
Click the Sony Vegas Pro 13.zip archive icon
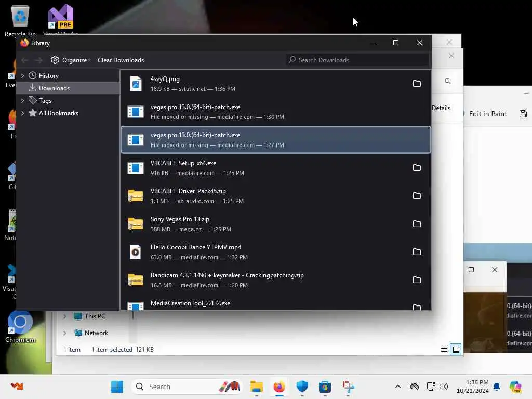(x=136, y=224)
